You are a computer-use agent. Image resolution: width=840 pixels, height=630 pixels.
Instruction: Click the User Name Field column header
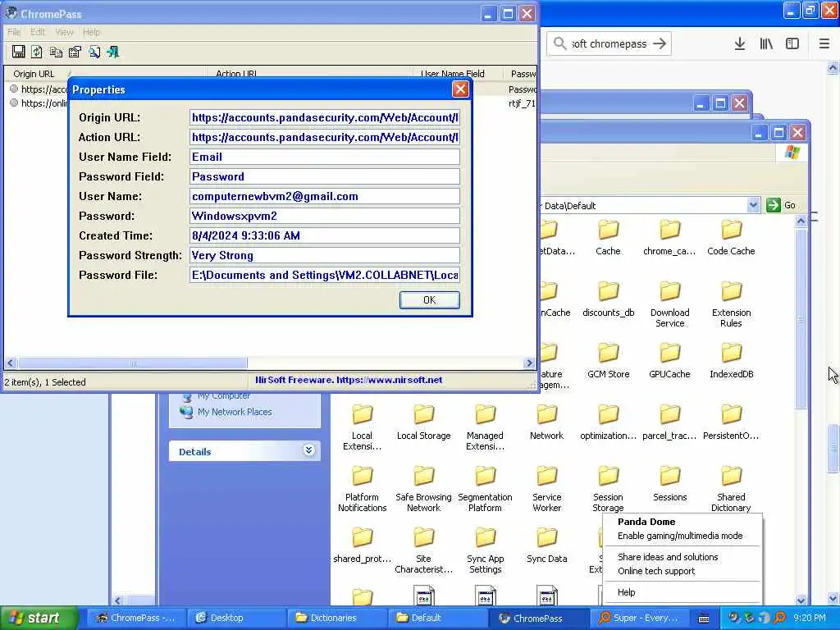point(453,73)
